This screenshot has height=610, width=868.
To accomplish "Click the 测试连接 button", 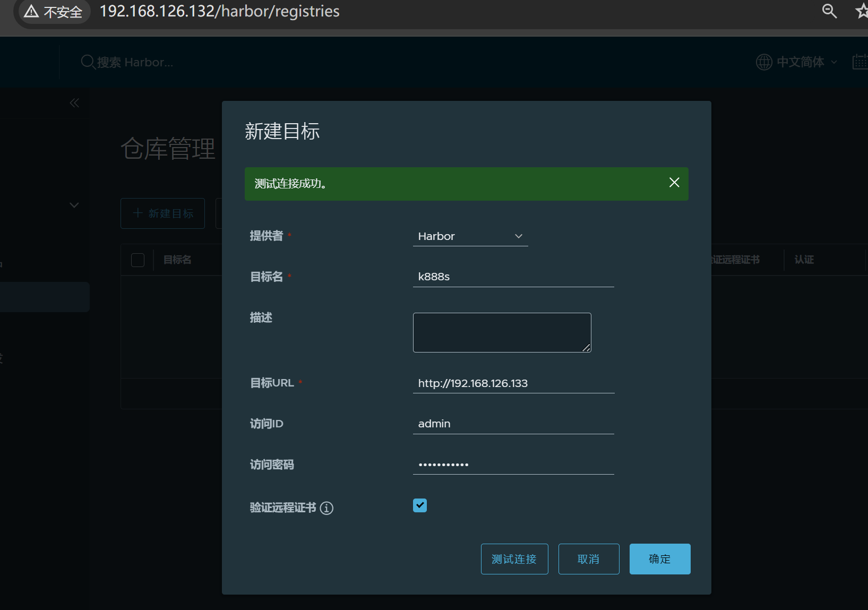I will coord(514,559).
